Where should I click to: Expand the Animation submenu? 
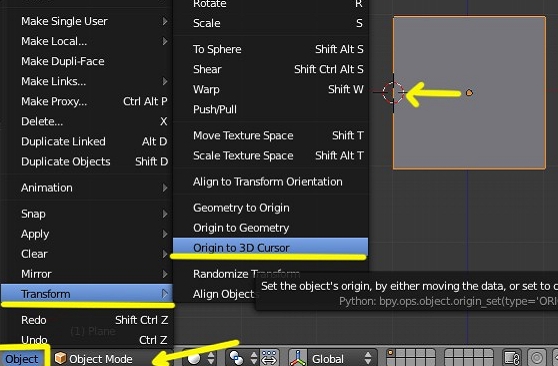[x=87, y=188]
